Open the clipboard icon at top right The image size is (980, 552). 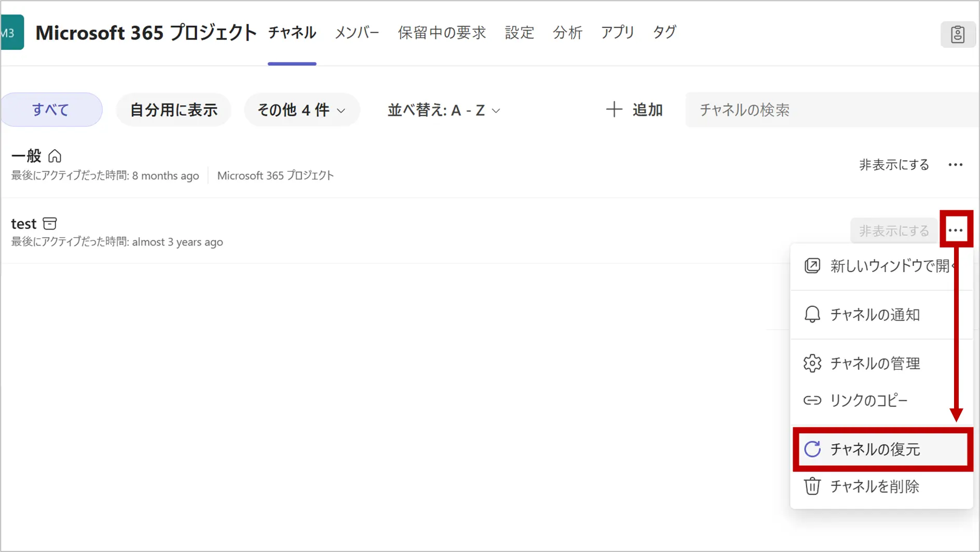coord(957,34)
